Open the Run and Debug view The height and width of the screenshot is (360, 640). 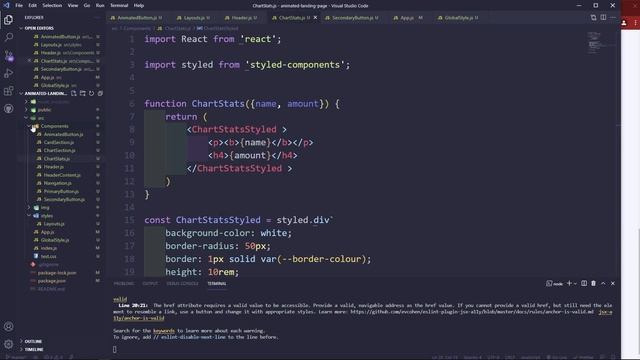pos(8,73)
